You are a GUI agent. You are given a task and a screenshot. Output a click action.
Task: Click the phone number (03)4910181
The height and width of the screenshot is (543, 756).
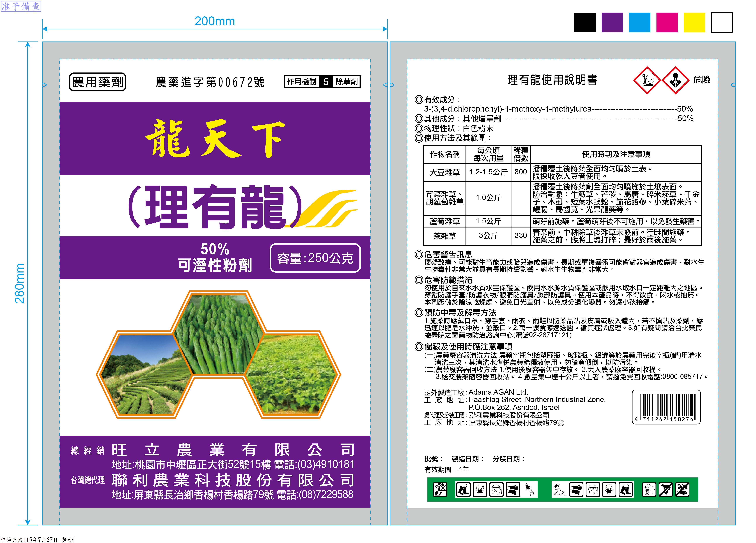(x=326, y=464)
